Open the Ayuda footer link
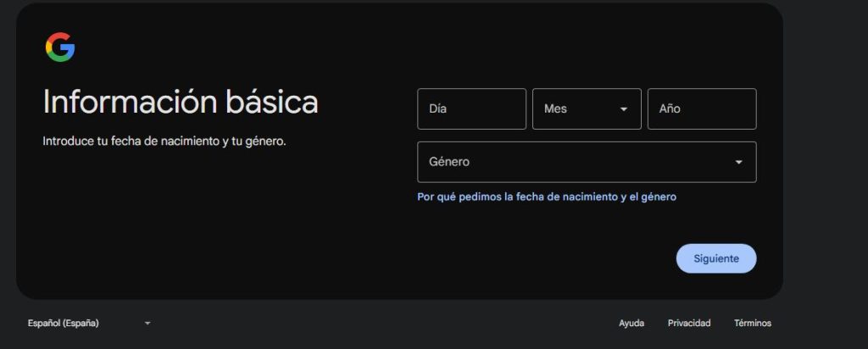Image resolution: width=868 pixels, height=349 pixels. (x=632, y=323)
